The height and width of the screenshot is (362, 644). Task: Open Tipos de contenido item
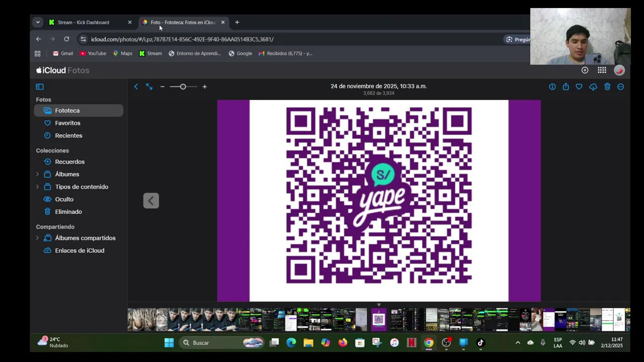(82, 187)
